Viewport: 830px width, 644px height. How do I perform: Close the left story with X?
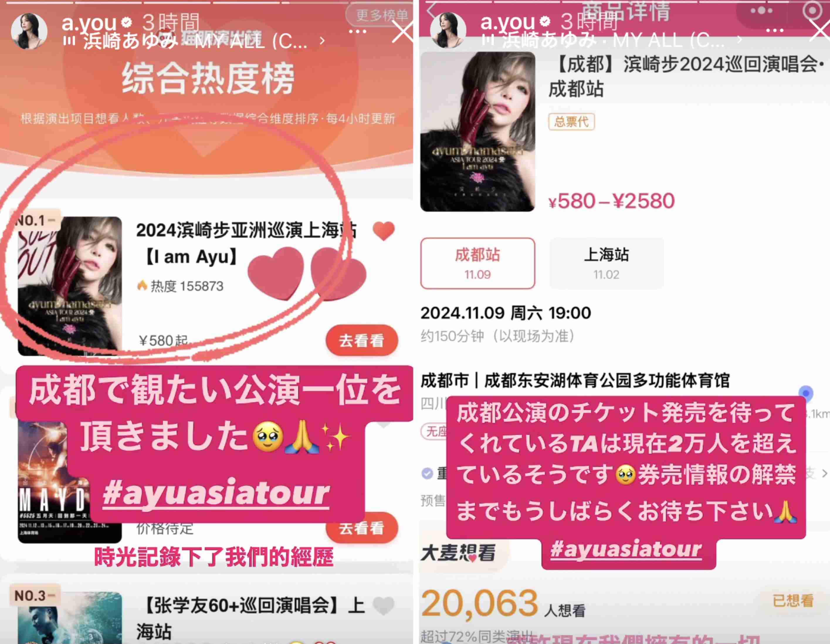(x=403, y=32)
